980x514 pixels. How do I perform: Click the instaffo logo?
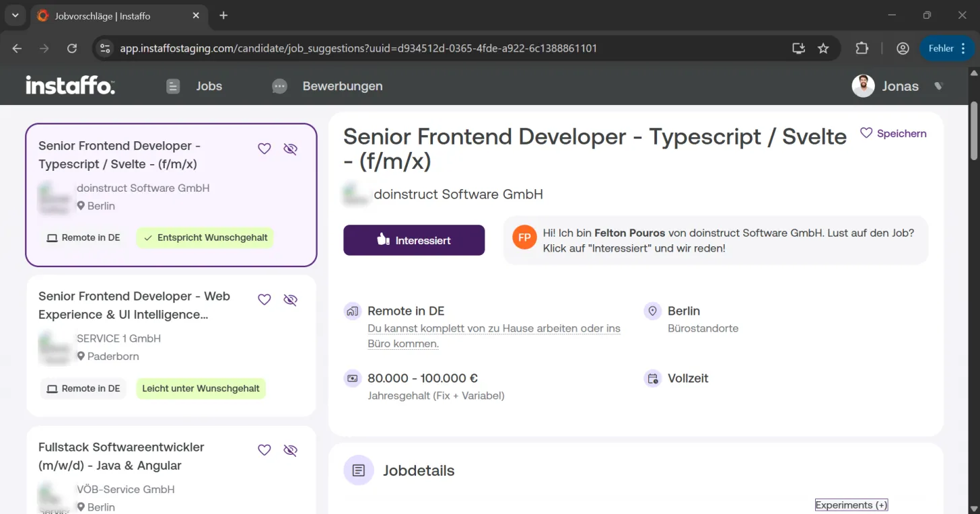70,85
